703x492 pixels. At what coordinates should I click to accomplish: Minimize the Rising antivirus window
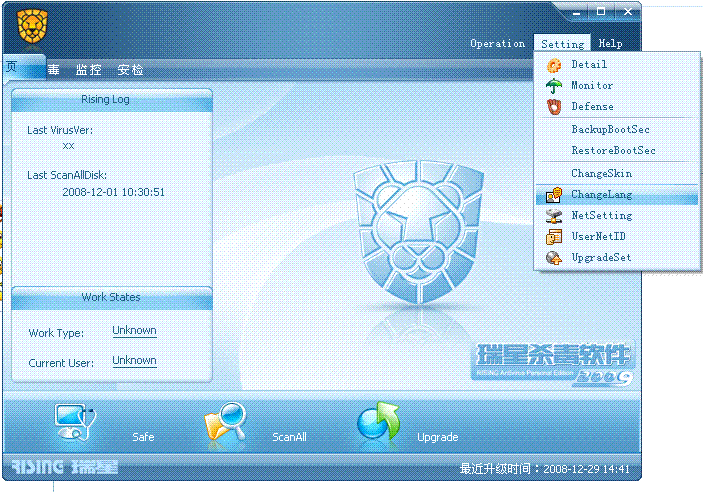[x=577, y=13]
